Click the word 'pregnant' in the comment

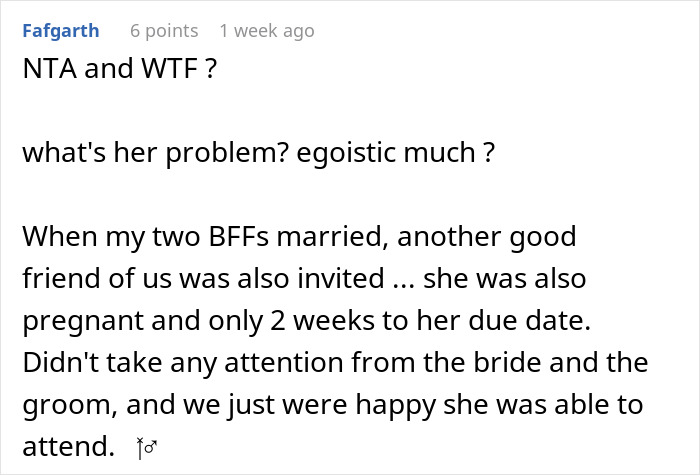coord(83,321)
